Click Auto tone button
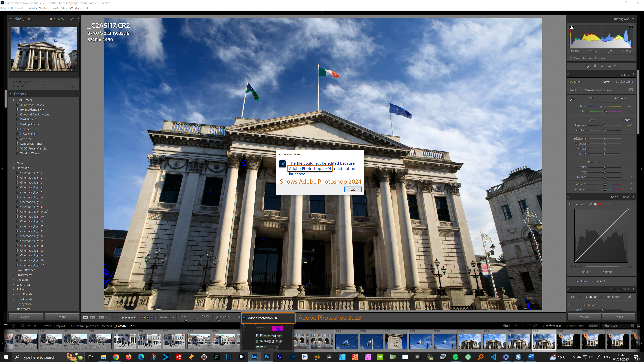Image resolution: width=644 pixels, height=362 pixels. [x=627, y=120]
